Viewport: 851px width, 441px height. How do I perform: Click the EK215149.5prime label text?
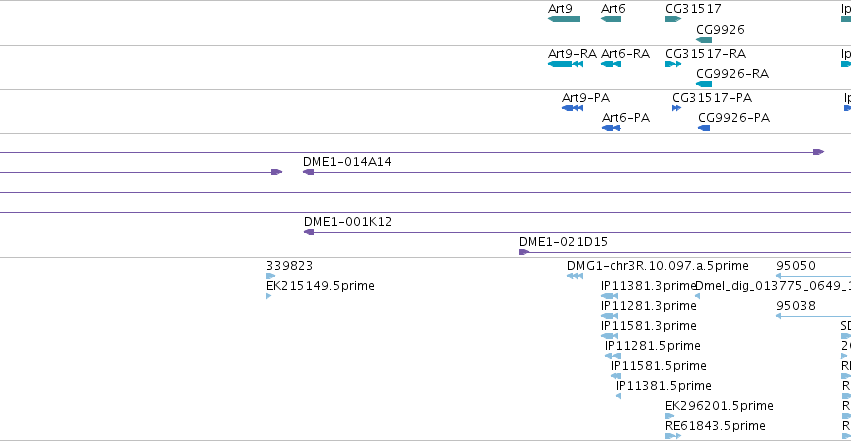320,286
